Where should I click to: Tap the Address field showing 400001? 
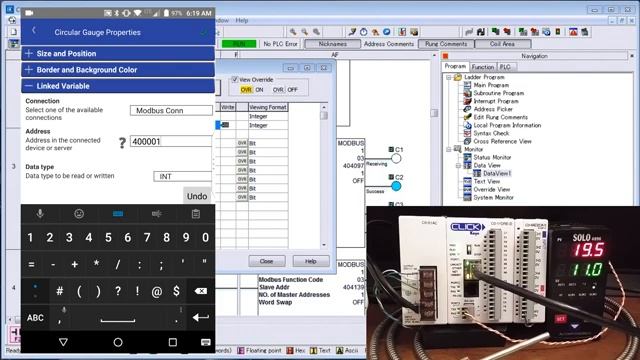171,141
